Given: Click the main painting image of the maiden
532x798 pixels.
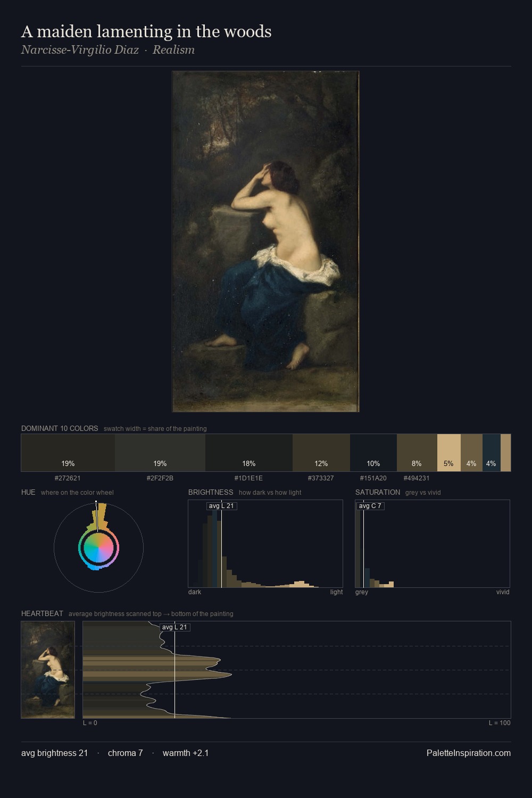Looking at the screenshot, I should 265,242.
